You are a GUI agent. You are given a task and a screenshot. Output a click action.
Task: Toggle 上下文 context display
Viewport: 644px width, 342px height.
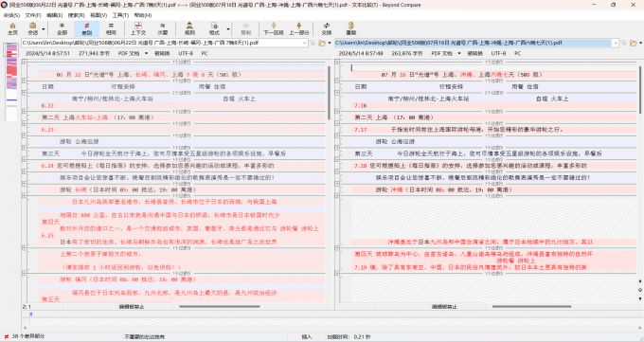[138, 28]
